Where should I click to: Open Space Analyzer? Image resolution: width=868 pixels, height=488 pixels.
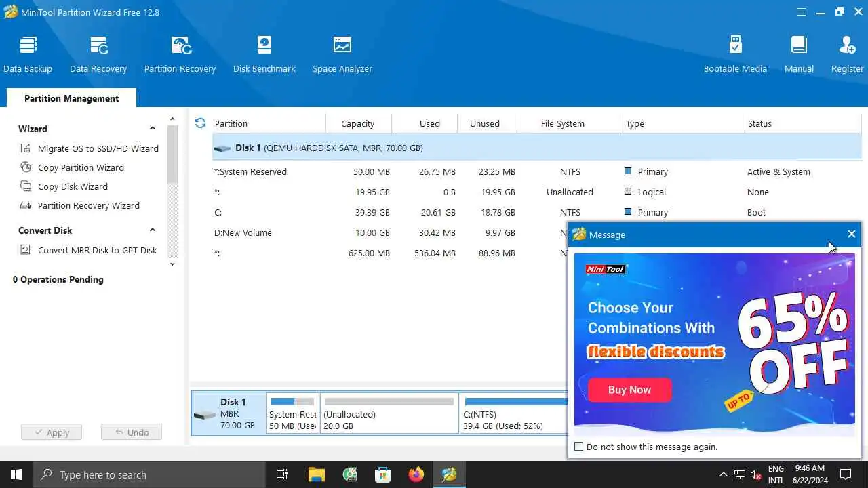click(x=342, y=54)
